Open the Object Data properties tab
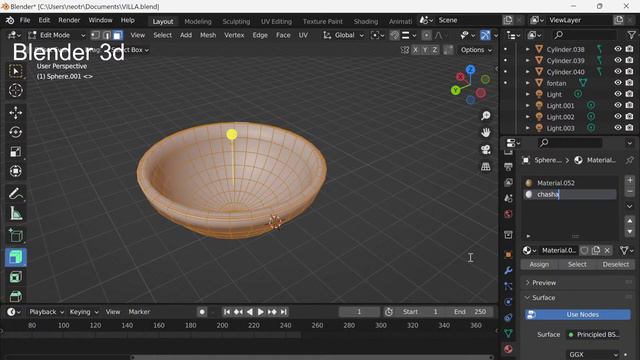 pyautogui.click(x=508, y=333)
